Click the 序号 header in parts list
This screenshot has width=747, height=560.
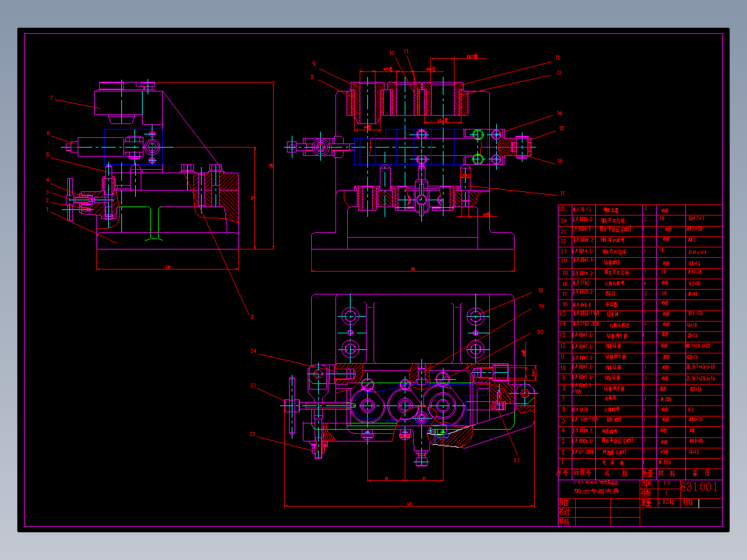pyautogui.click(x=563, y=473)
